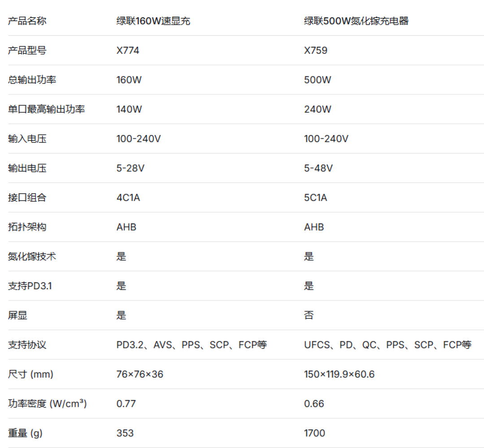Select model number 'X774'

(128, 50)
